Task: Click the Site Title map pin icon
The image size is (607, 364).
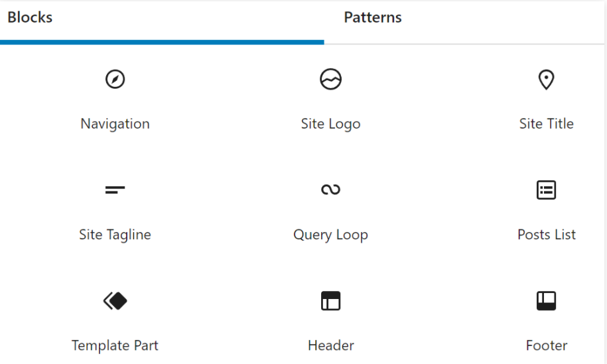Action: [x=546, y=80]
